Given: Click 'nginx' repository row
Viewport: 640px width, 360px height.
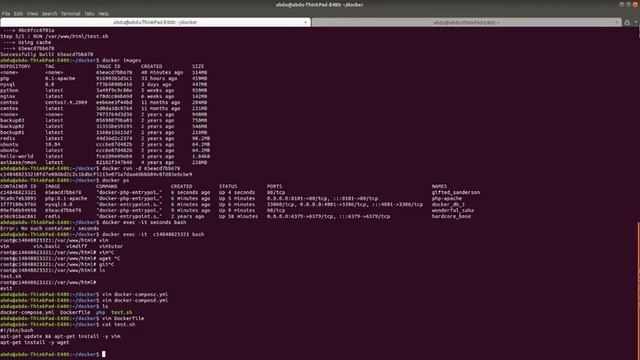Looking at the screenshot, I should [104, 96].
